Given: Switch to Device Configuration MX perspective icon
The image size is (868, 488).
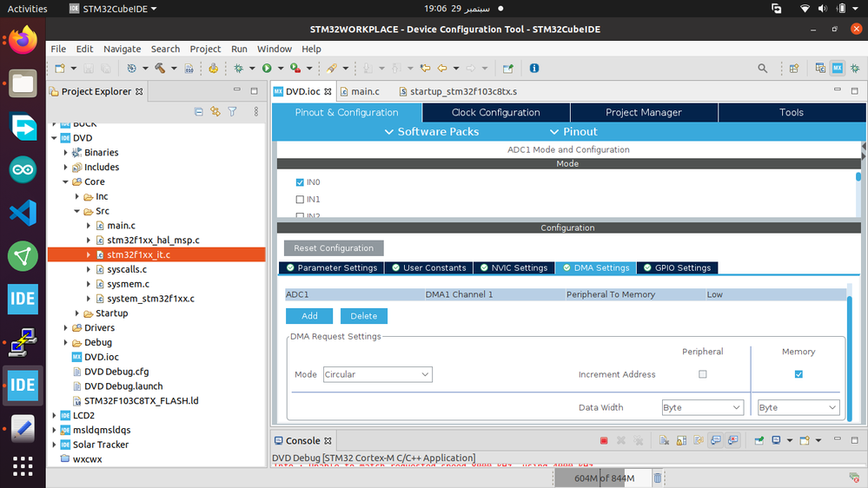Looking at the screenshot, I should 838,68.
